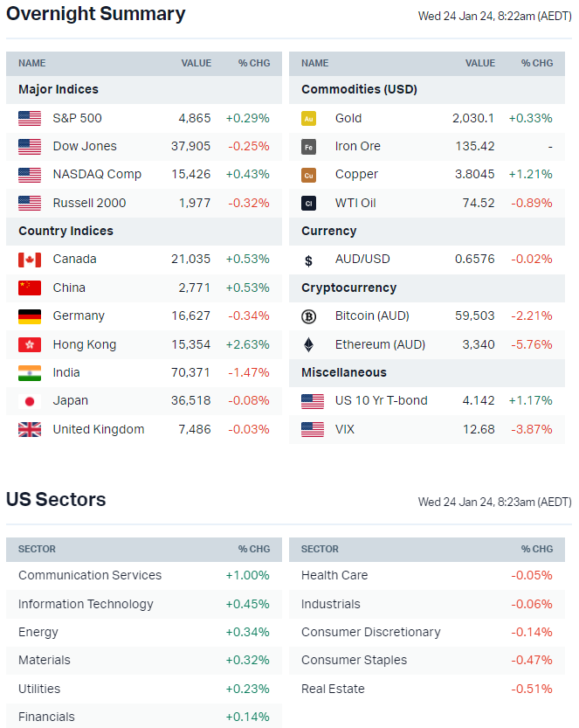Click the Copper 'Cu' icon
Screen dimensions: 579x728
click(308, 175)
